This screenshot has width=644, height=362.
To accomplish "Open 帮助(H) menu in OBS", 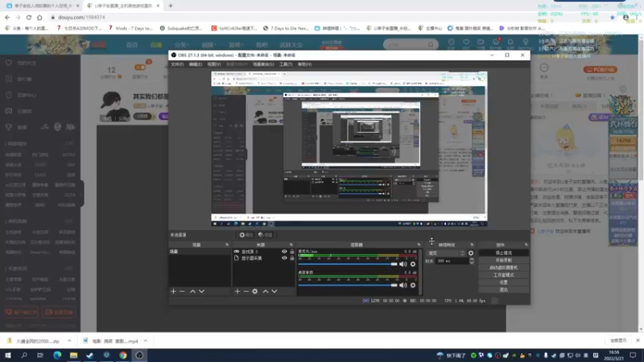I will pyautogui.click(x=305, y=64).
